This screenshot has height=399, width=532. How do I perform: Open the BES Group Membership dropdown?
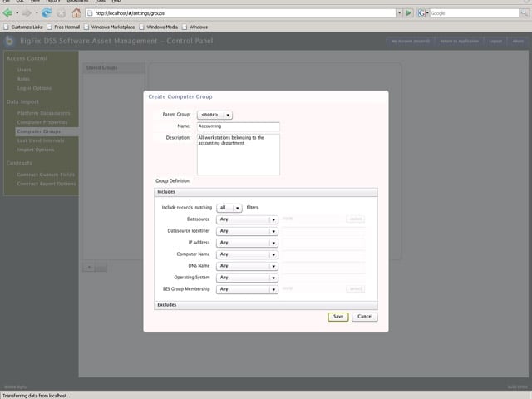pyautogui.click(x=247, y=289)
